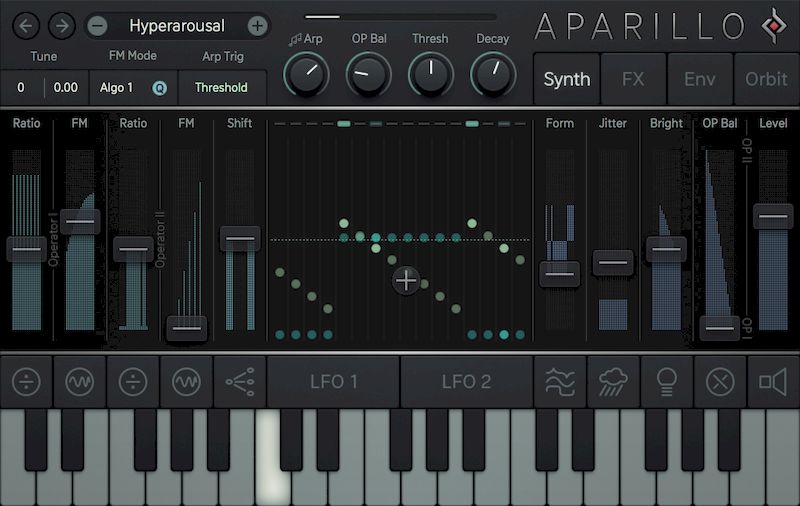Select Operator II FM waveform icon

pos(186,382)
